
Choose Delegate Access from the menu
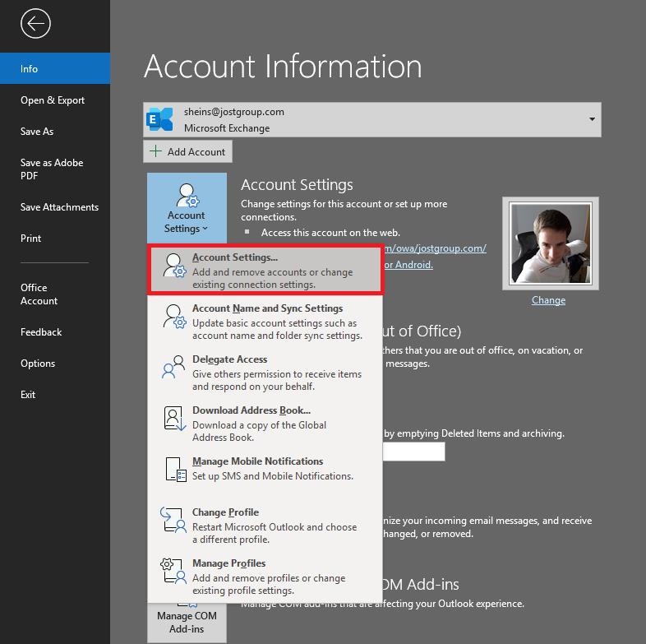265,373
